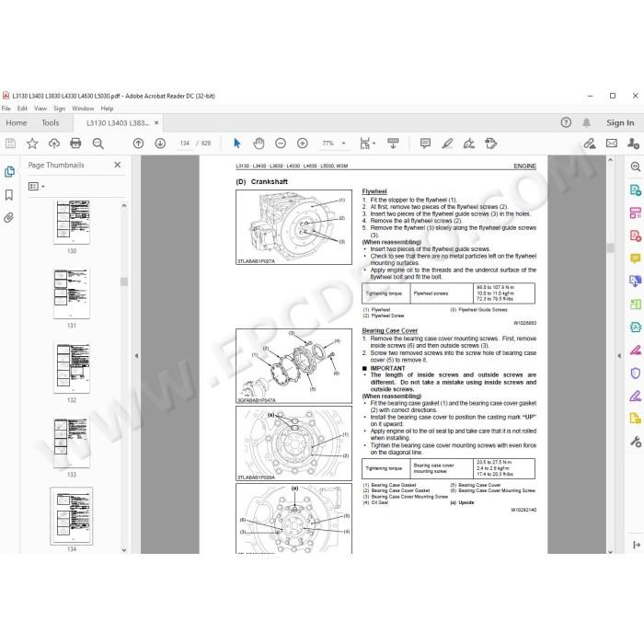Open Export PDF tool in right pane
The width and height of the screenshot is (644, 644).
(x=636, y=190)
